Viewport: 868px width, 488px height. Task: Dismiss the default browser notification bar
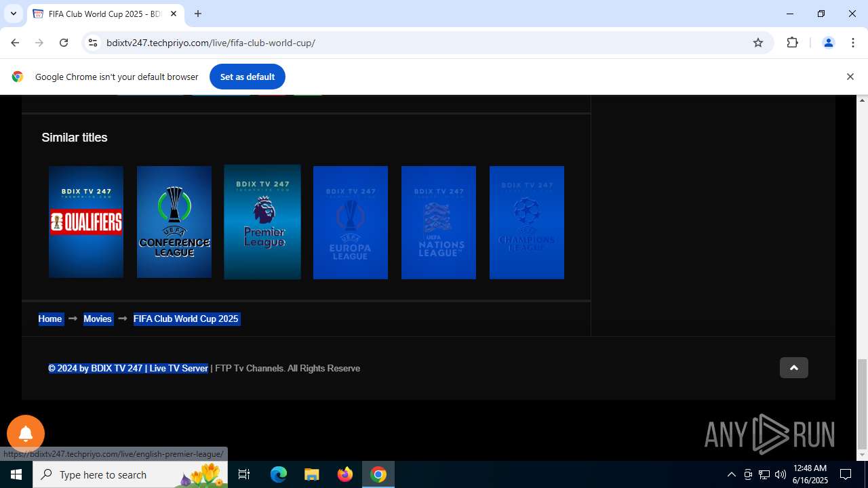[850, 77]
